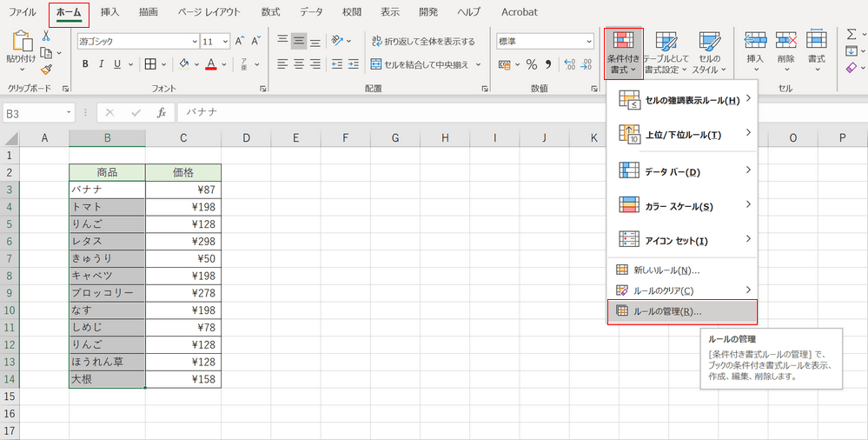Open テーブルとして書式設定 dropdown
The image size is (868, 440).
pyautogui.click(x=666, y=54)
